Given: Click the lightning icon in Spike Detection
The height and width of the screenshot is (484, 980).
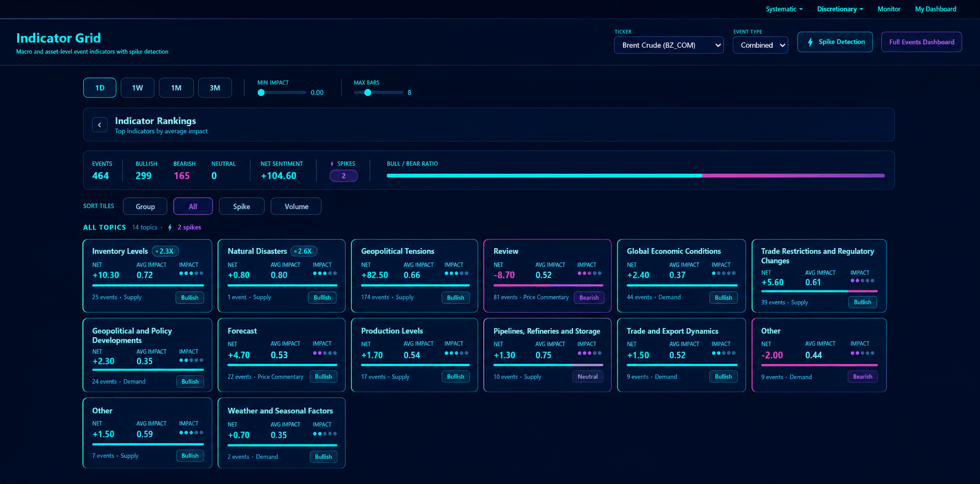Looking at the screenshot, I should pos(810,42).
